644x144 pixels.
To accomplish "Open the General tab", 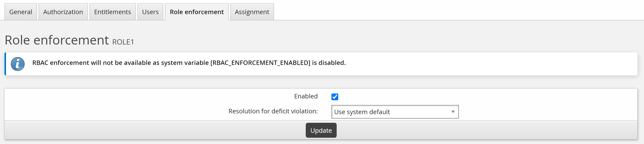I will pyautogui.click(x=21, y=12).
